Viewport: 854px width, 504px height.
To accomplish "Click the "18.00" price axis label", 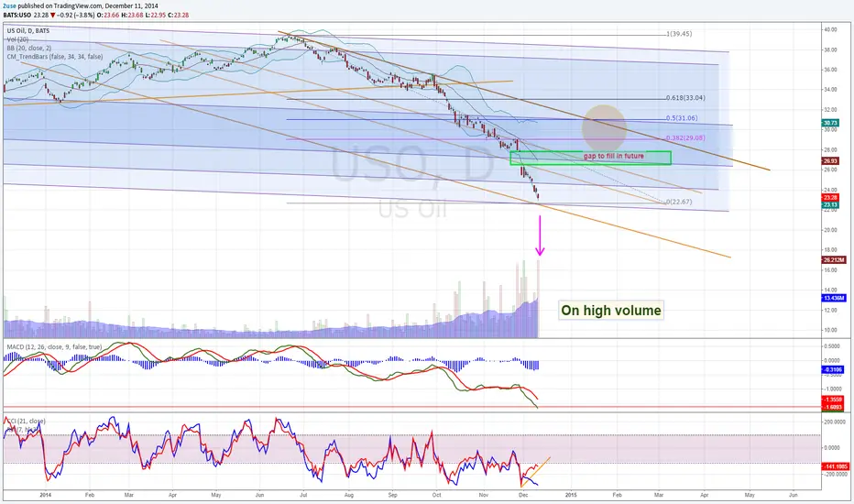I will click(830, 250).
